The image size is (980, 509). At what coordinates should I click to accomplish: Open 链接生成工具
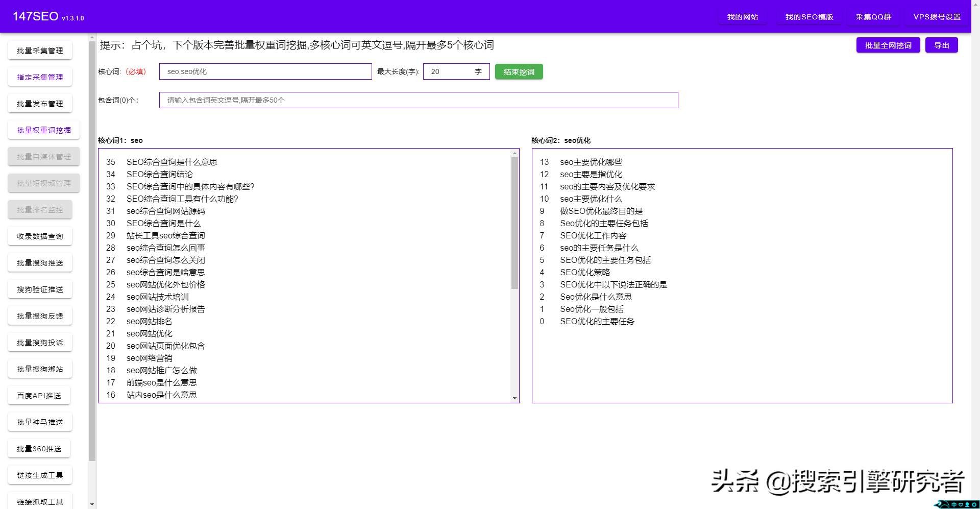tap(40, 475)
